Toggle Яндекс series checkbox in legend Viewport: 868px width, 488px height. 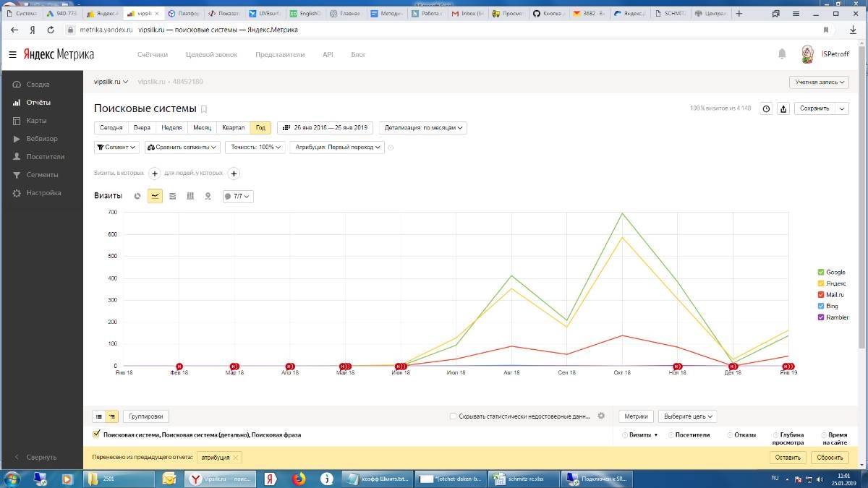coord(820,283)
